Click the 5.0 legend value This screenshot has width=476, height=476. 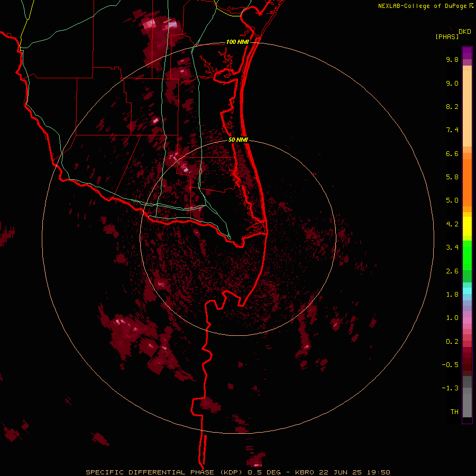[452, 200]
